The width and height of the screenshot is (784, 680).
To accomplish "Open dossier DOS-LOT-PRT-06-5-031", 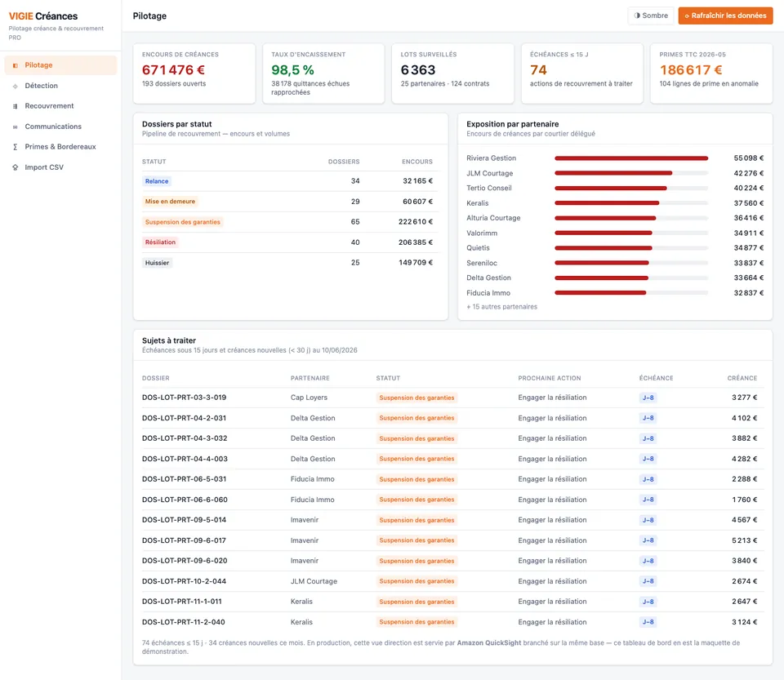I will (184, 479).
